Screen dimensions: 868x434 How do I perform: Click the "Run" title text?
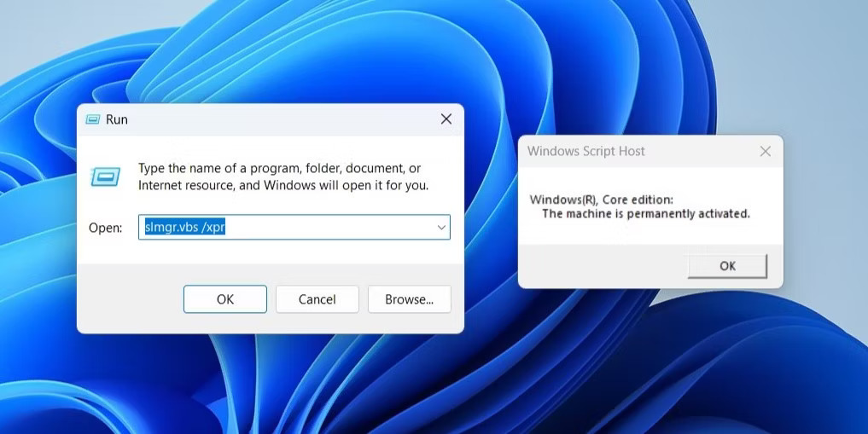117,119
